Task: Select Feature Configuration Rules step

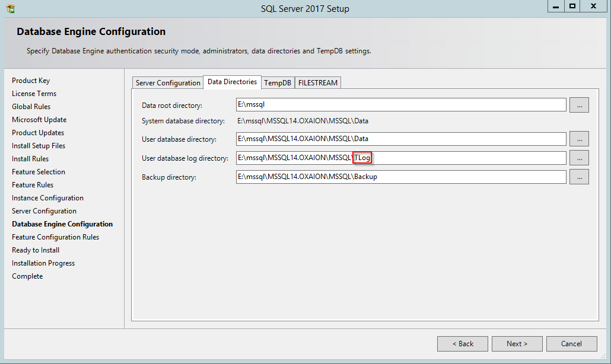Action: click(x=55, y=237)
